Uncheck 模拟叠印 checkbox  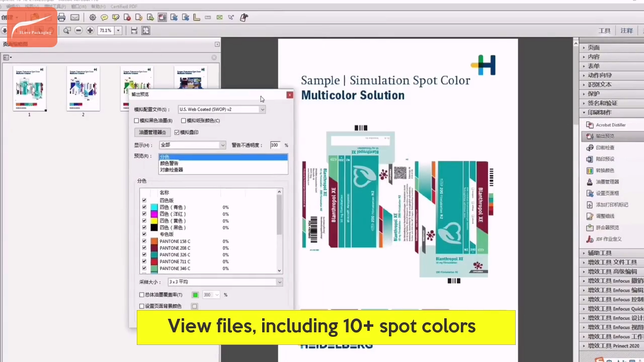(177, 133)
